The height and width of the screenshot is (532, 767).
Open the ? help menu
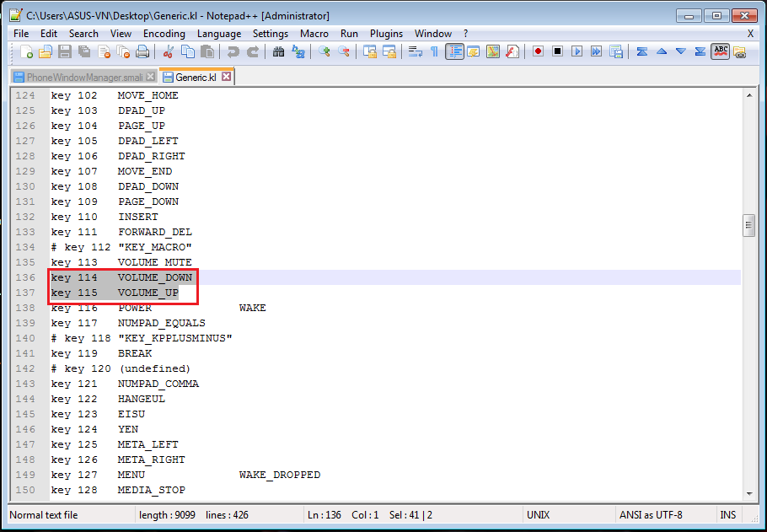coord(465,33)
